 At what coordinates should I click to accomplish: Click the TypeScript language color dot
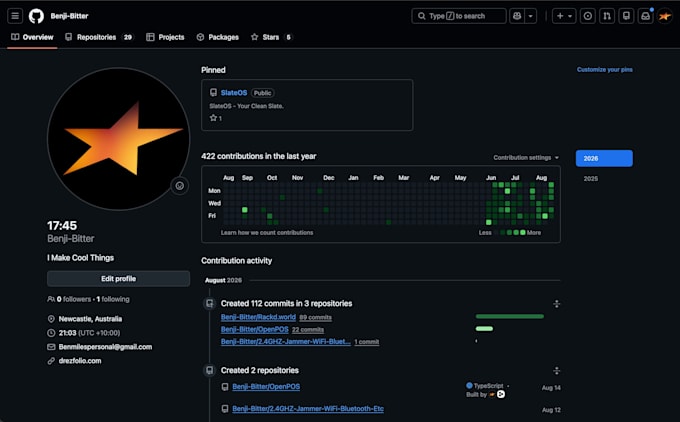pyautogui.click(x=469, y=385)
